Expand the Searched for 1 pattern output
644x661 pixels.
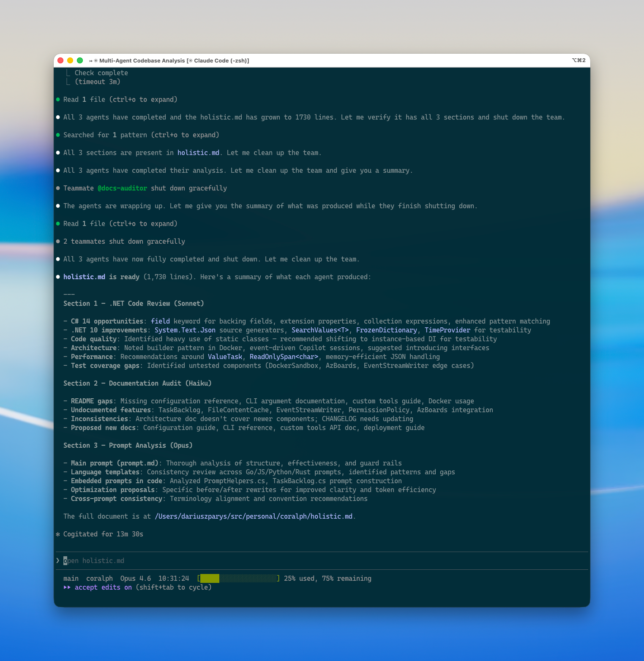(141, 135)
